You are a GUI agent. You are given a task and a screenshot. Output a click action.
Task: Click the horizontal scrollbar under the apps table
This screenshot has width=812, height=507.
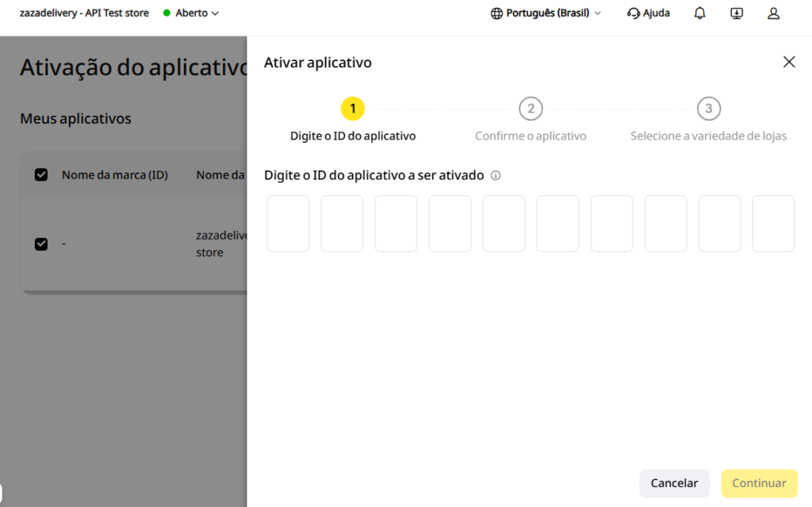(135, 293)
